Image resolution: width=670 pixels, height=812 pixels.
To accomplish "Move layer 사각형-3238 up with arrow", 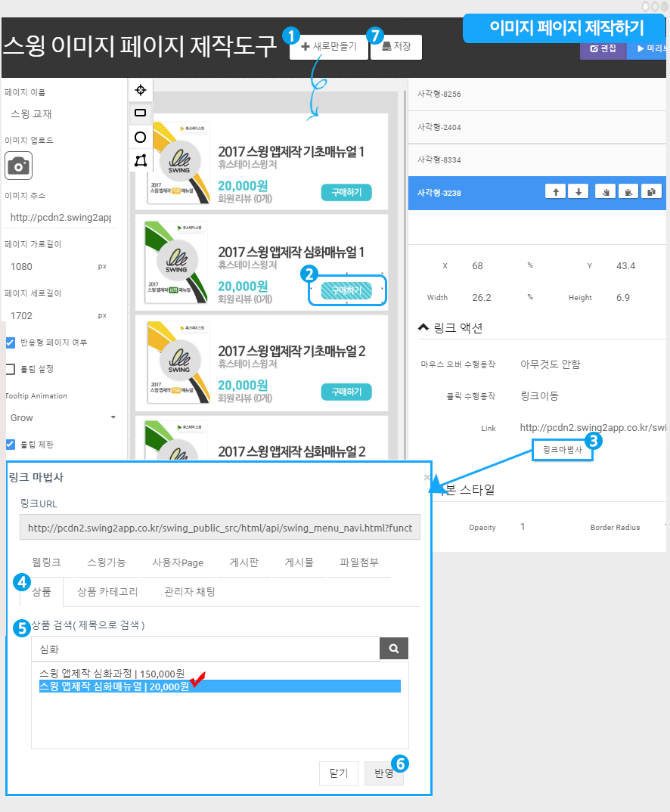I will point(556,192).
